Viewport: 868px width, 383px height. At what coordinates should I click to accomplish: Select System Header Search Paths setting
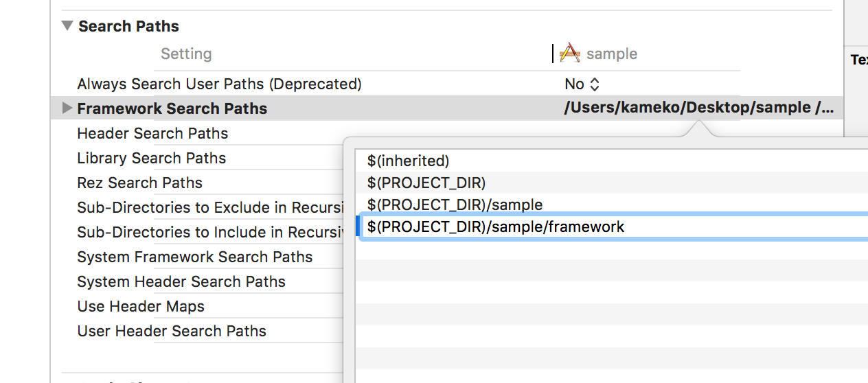(x=181, y=282)
